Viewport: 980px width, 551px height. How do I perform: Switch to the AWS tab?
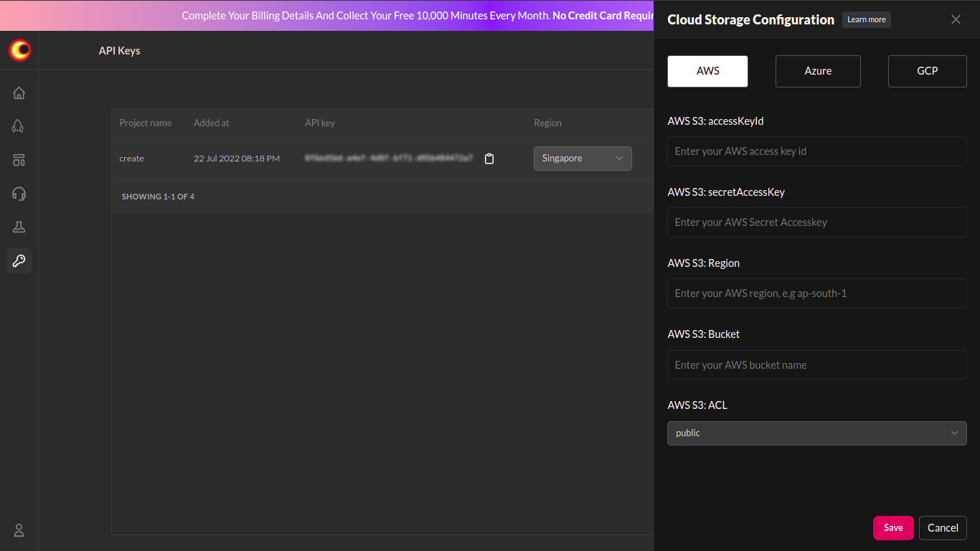click(708, 72)
